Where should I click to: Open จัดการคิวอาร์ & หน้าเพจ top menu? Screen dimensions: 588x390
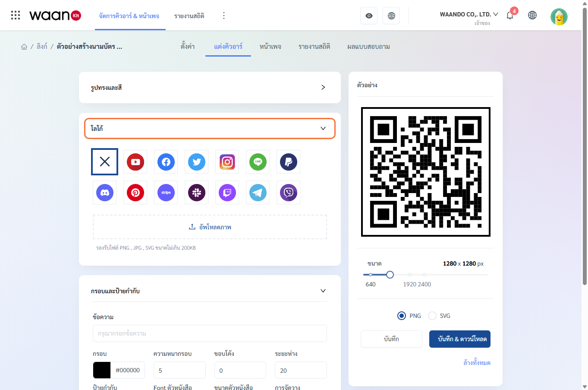[129, 16]
